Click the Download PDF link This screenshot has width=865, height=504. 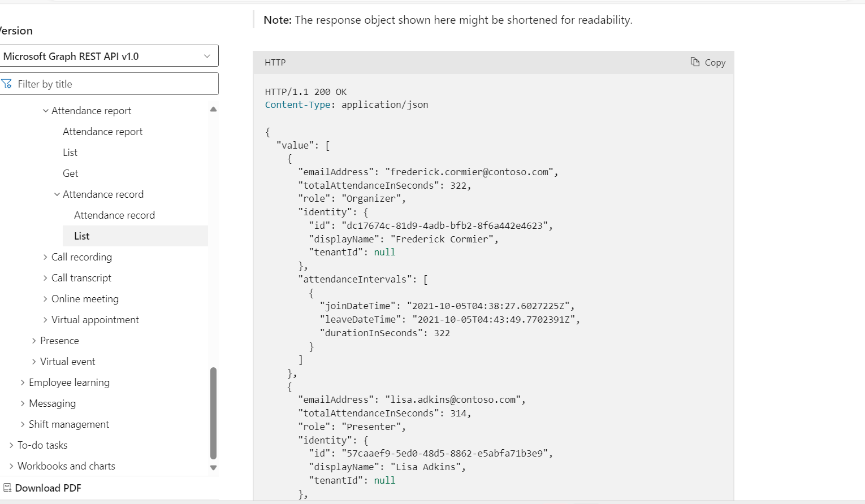(x=49, y=487)
